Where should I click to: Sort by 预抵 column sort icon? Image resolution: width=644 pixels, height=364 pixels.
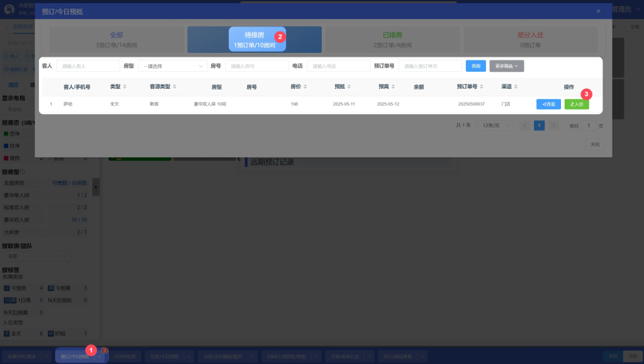click(x=350, y=87)
